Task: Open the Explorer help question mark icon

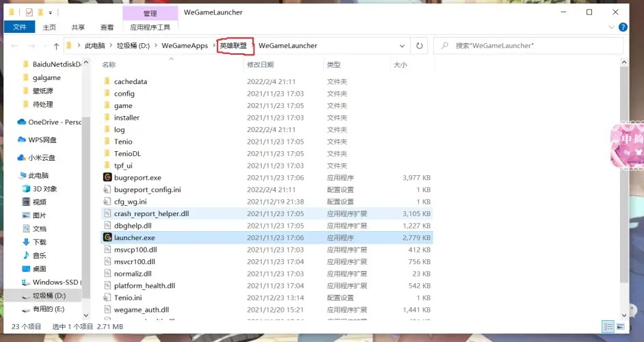Action: click(x=623, y=27)
